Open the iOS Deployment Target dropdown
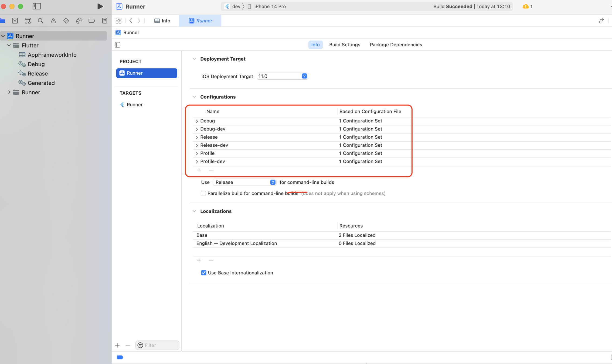This screenshot has width=612, height=364. tap(304, 76)
